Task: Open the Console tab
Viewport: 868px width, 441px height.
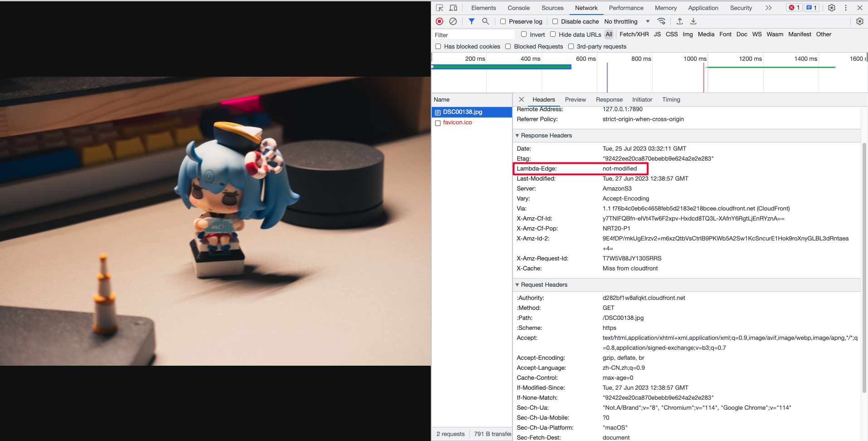Action: 519,8
